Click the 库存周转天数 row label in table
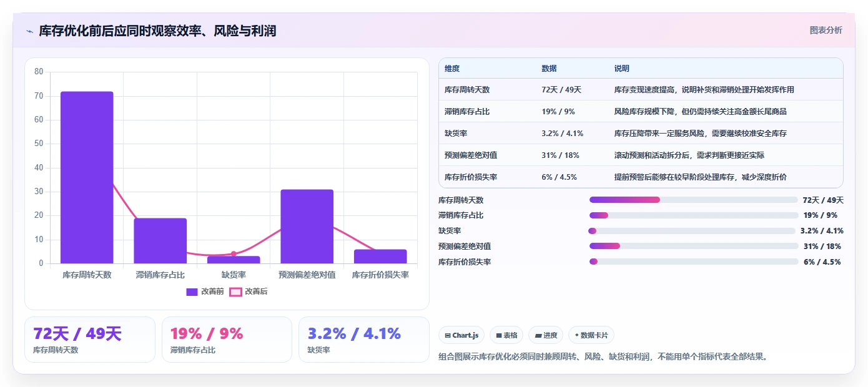Screen dimensions: 868x387 click(467, 90)
